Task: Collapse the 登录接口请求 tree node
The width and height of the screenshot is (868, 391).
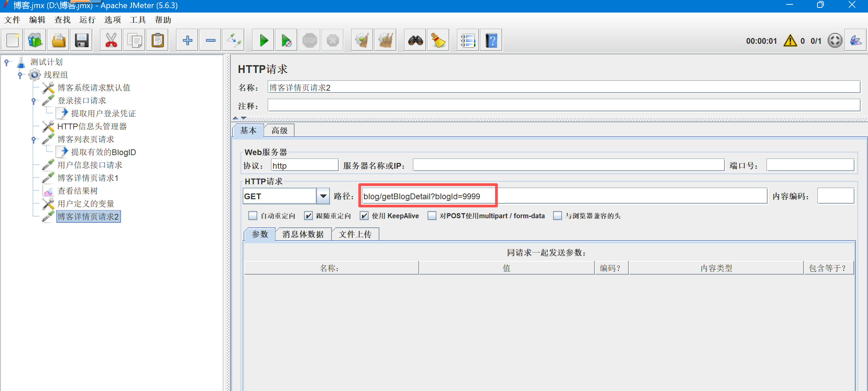Action: pyautogui.click(x=34, y=100)
